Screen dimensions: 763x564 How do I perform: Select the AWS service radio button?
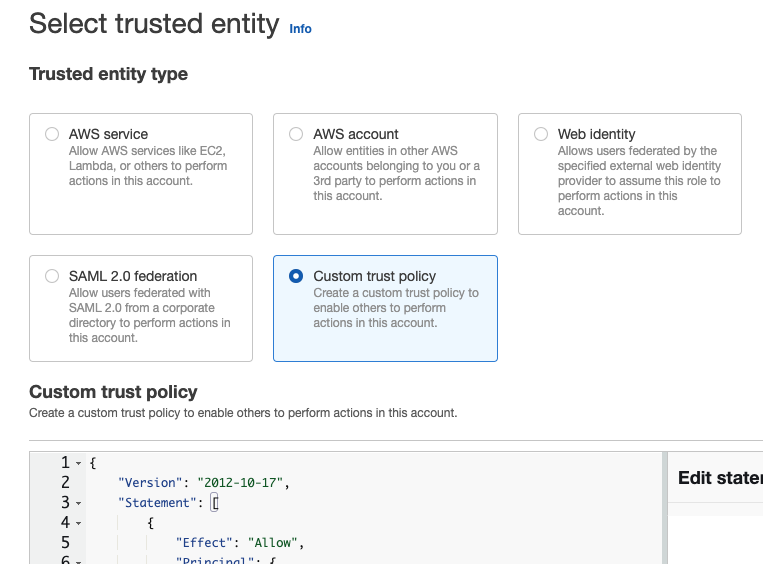52,134
